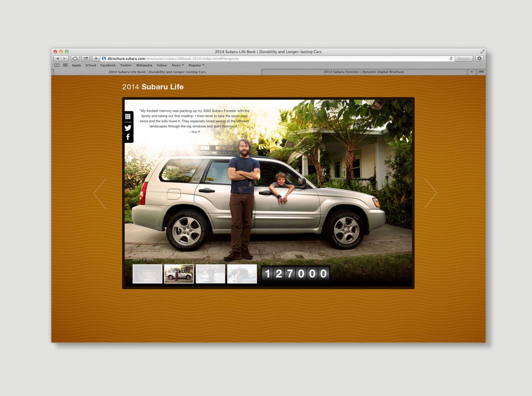Reload the page with the refresh icon
The height and width of the screenshot is (396, 532).
(451, 59)
